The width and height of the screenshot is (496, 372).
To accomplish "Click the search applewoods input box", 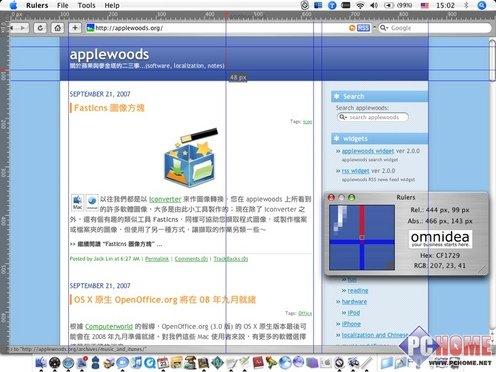I will (x=373, y=117).
